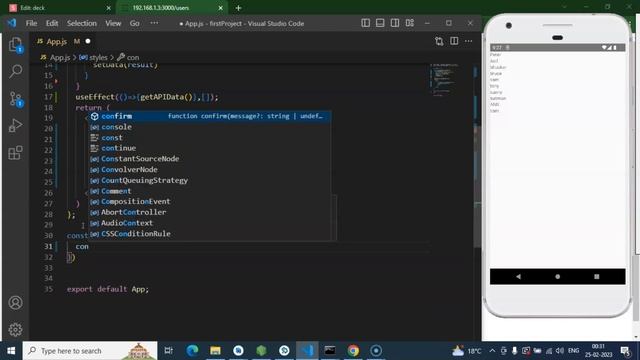The image size is (640, 360).
Task: Click App.js in the breadcrumb
Action: (x=60, y=58)
